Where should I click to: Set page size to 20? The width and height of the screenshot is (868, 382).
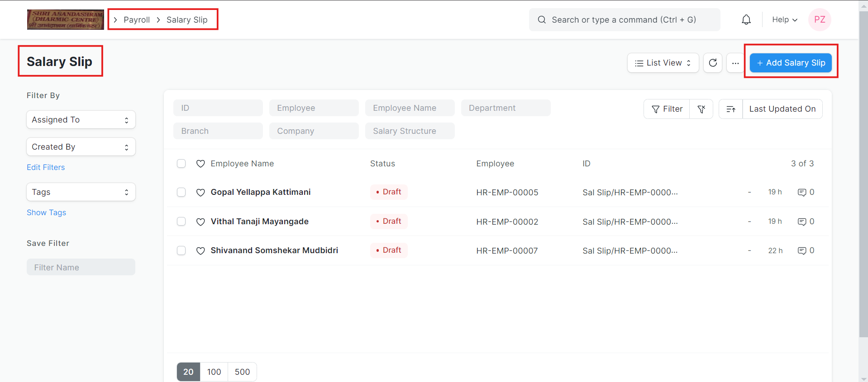click(x=188, y=372)
